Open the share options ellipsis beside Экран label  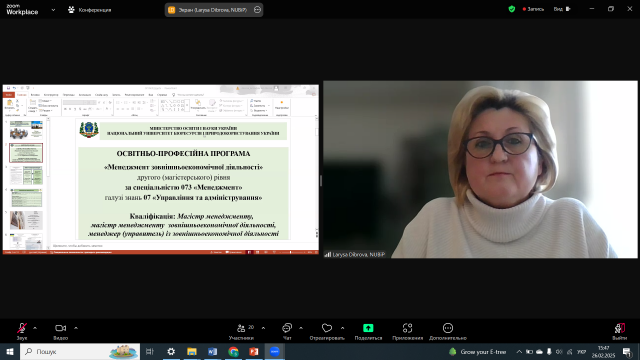257,10
